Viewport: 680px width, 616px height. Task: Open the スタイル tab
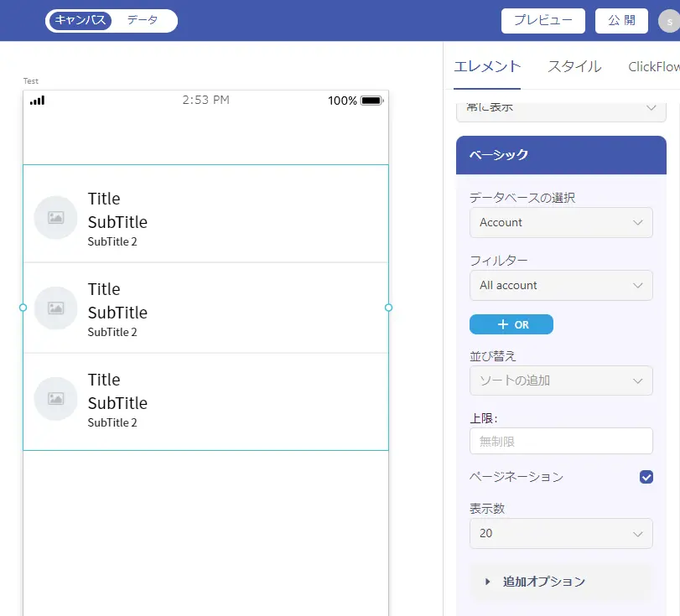tap(574, 66)
